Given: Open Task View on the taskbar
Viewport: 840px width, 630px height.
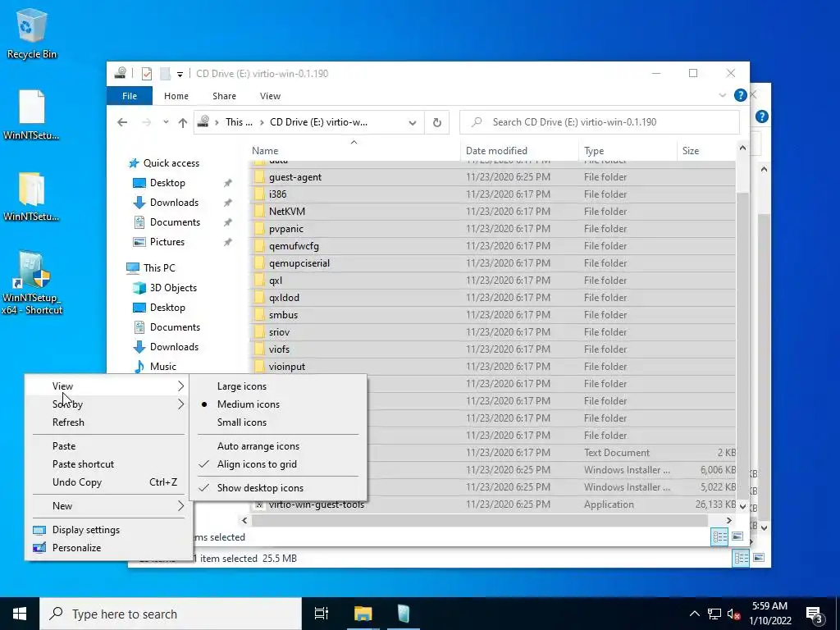Looking at the screenshot, I should coord(322,614).
